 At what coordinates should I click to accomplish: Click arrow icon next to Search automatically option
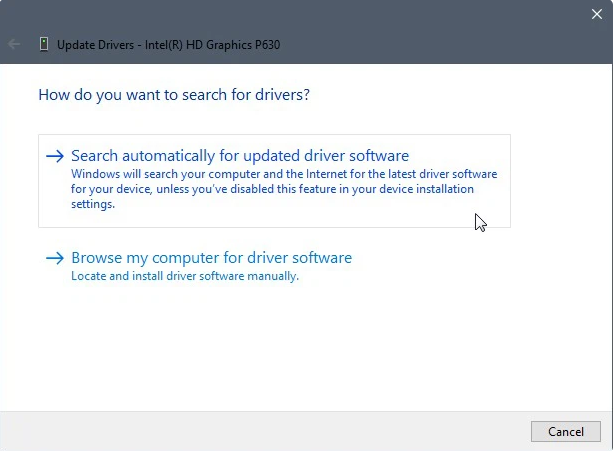click(55, 157)
